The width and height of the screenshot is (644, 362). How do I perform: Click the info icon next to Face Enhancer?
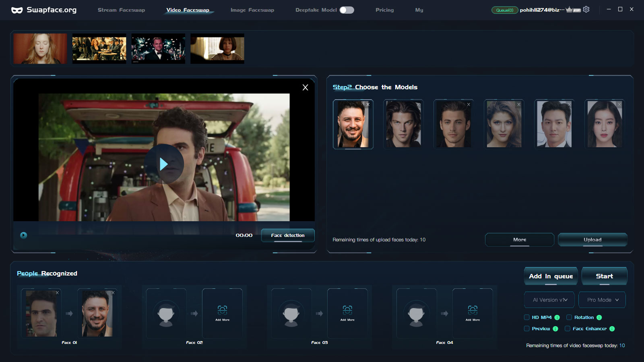[612, 329]
